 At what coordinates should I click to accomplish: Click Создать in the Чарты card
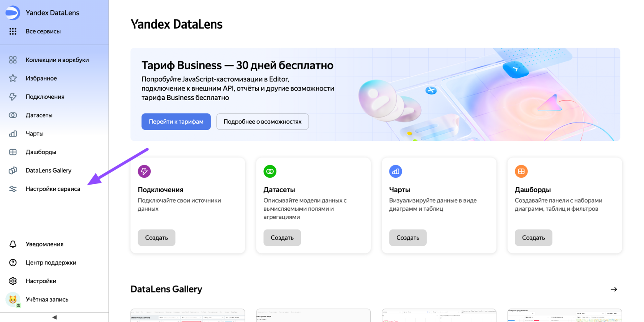coord(408,238)
